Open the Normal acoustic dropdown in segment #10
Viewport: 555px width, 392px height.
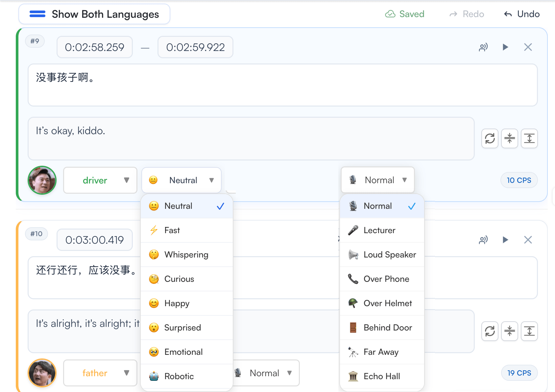[266, 373]
